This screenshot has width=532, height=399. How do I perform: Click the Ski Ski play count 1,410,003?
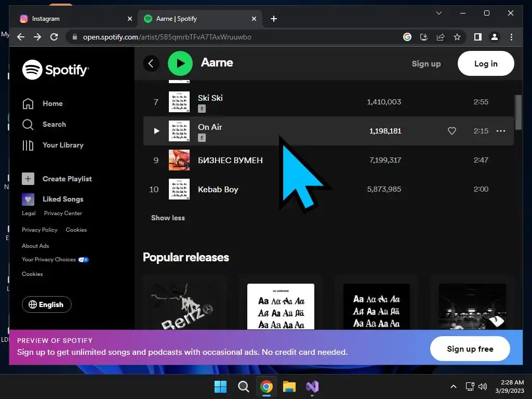[x=384, y=102]
